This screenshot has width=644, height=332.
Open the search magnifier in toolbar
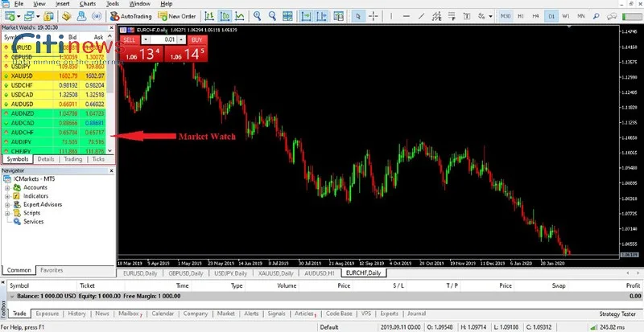pyautogui.click(x=596, y=16)
